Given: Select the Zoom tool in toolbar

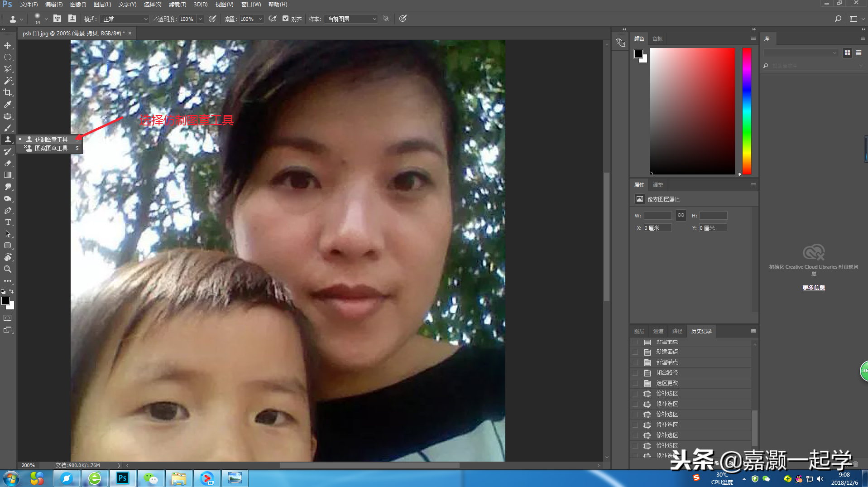Looking at the screenshot, I should point(8,269).
